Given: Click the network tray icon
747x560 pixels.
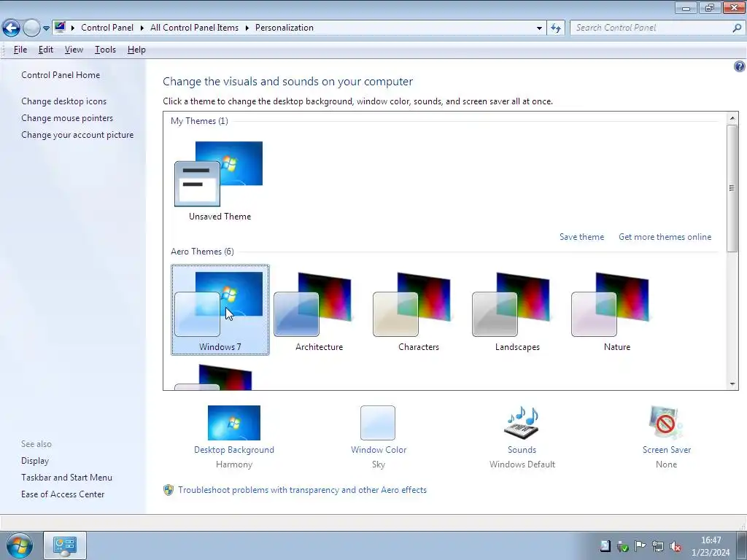Looking at the screenshot, I should click(658, 546).
